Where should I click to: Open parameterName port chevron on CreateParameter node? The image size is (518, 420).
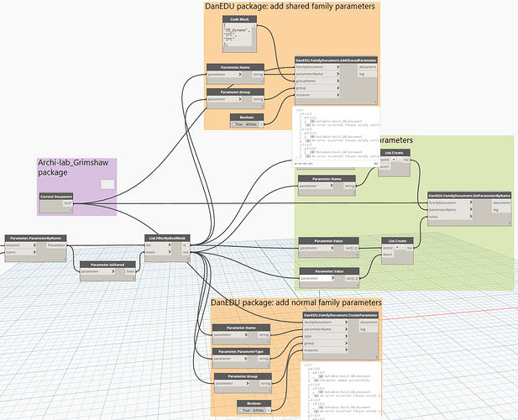[346, 329]
